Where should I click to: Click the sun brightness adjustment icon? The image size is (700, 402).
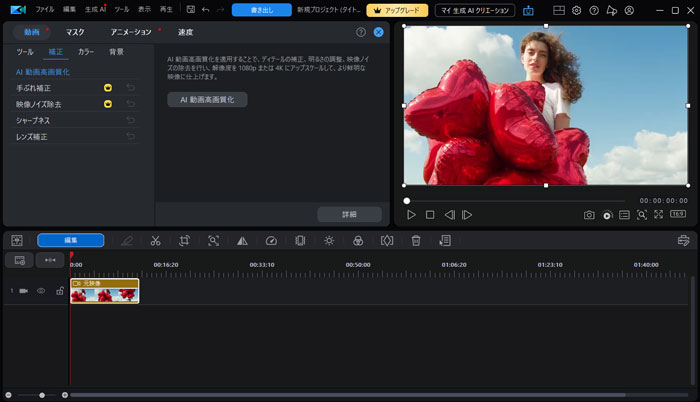tap(329, 241)
